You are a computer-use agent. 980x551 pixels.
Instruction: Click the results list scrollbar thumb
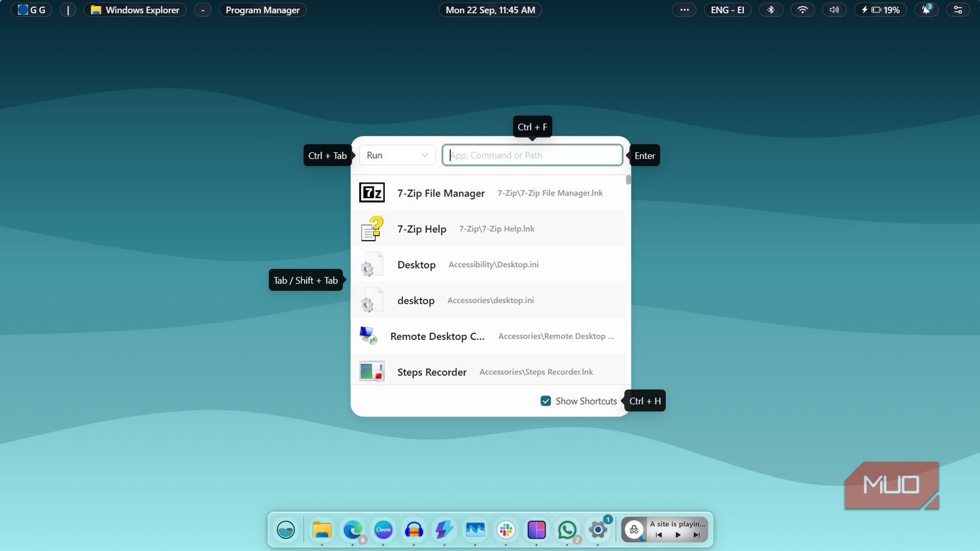pyautogui.click(x=629, y=180)
